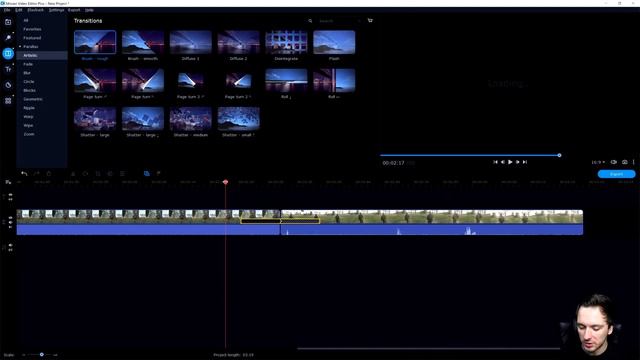640x360 pixels.
Task: Click the timeline horizontal scrollbar
Action: (x=429, y=349)
